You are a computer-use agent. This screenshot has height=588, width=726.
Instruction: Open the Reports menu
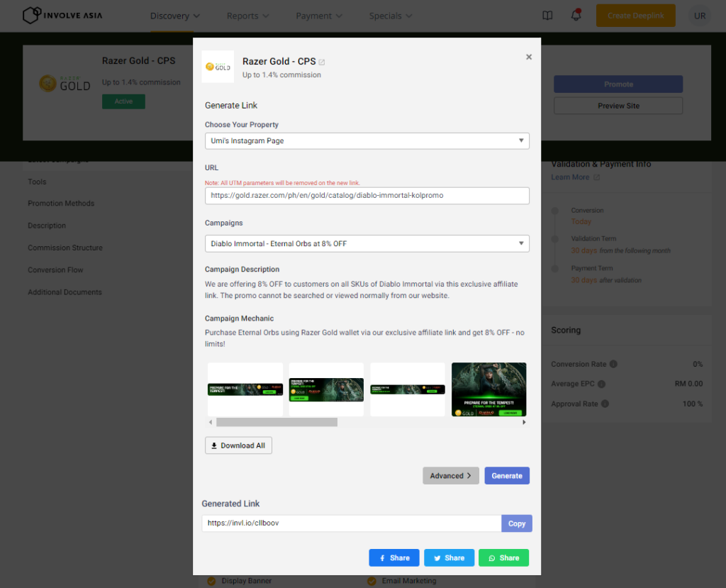coord(247,15)
